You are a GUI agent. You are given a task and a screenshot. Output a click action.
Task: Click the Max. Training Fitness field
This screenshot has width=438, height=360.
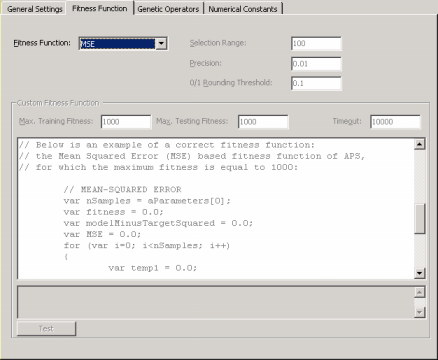tap(126, 122)
